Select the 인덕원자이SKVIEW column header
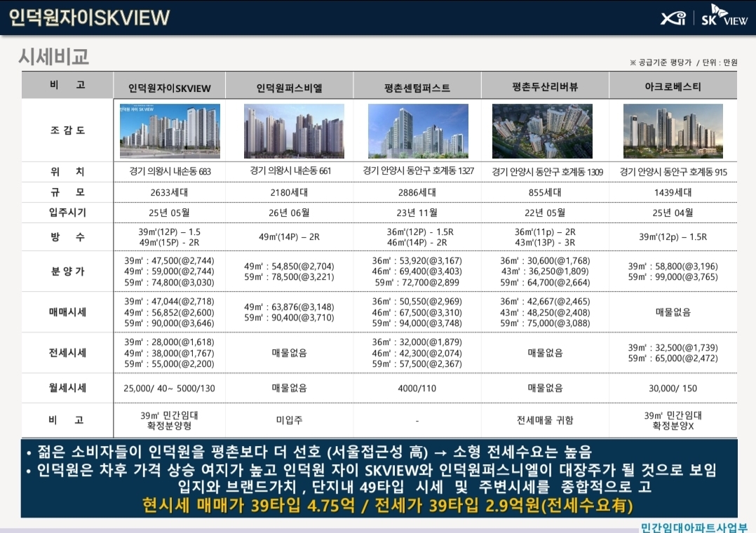The image size is (756, 533). click(x=169, y=88)
